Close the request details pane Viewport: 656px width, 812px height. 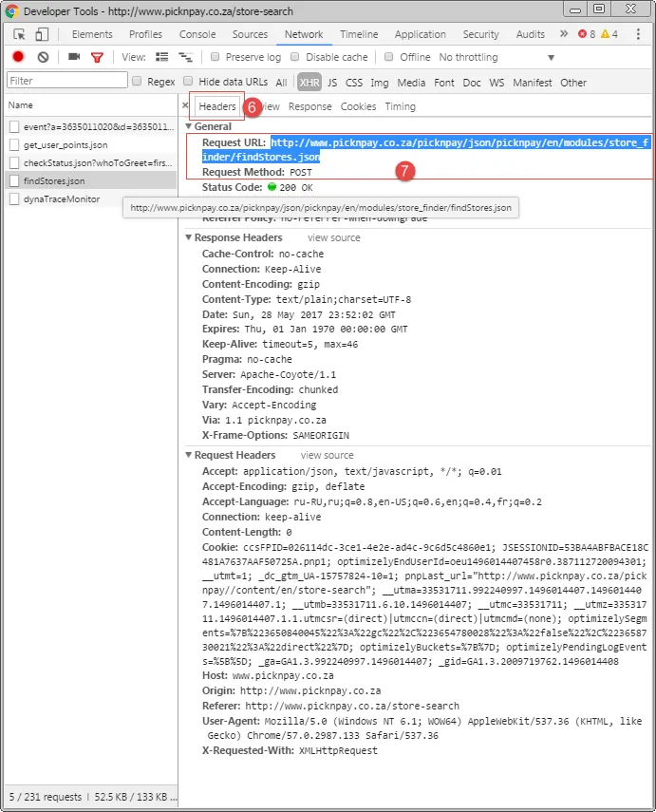[x=185, y=105]
